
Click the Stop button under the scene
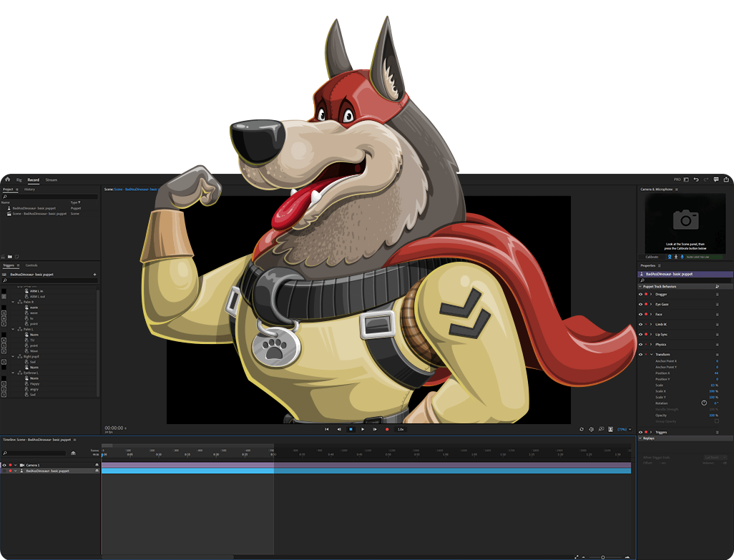[x=351, y=429]
